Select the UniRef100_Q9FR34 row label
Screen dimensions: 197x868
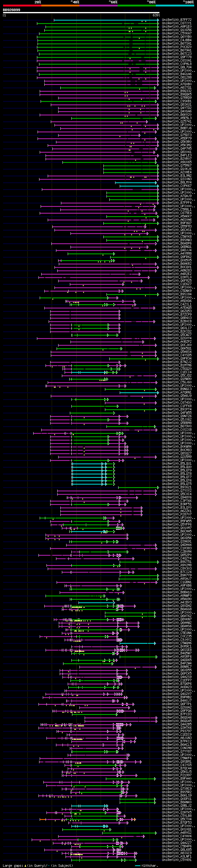click(x=176, y=358)
